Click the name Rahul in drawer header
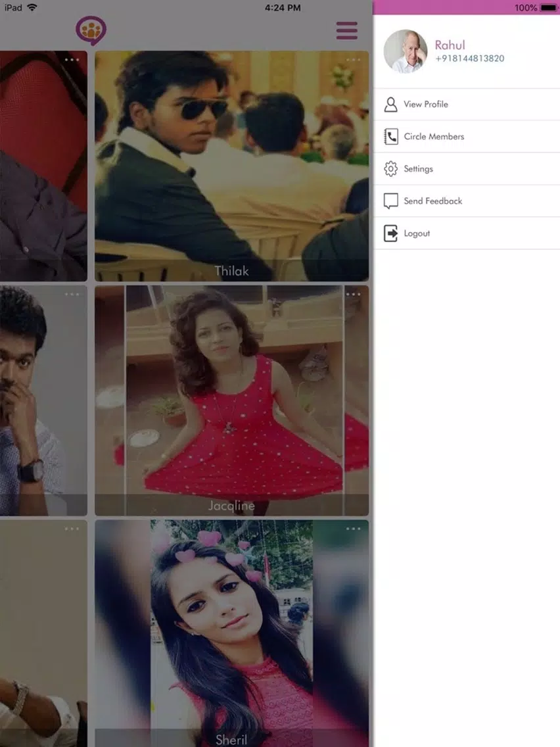 450,45
